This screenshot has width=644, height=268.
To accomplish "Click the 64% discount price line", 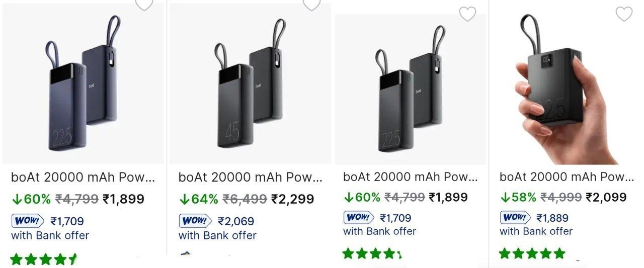I will point(246,199).
